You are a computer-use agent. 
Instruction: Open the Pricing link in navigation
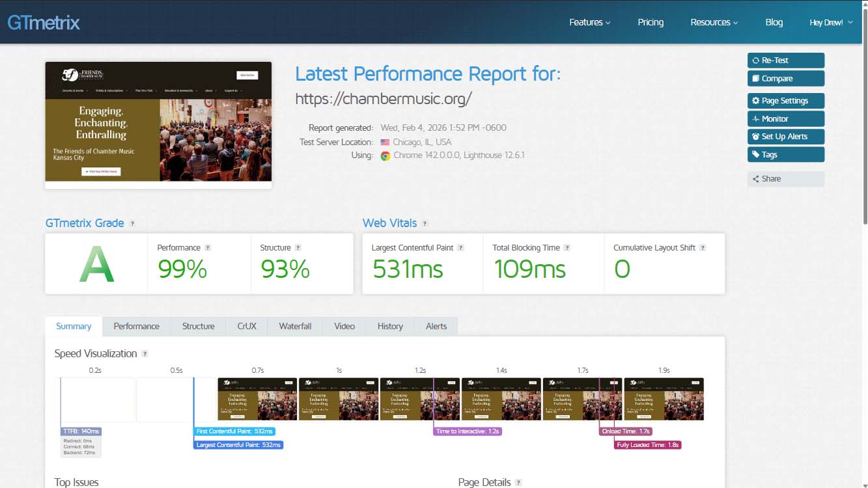point(651,22)
